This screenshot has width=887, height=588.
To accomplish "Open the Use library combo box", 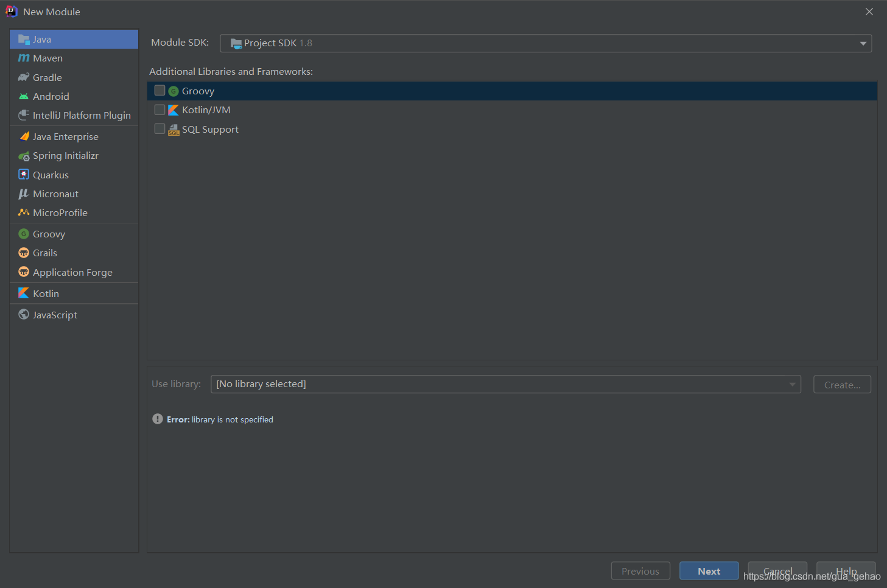I will pos(505,384).
